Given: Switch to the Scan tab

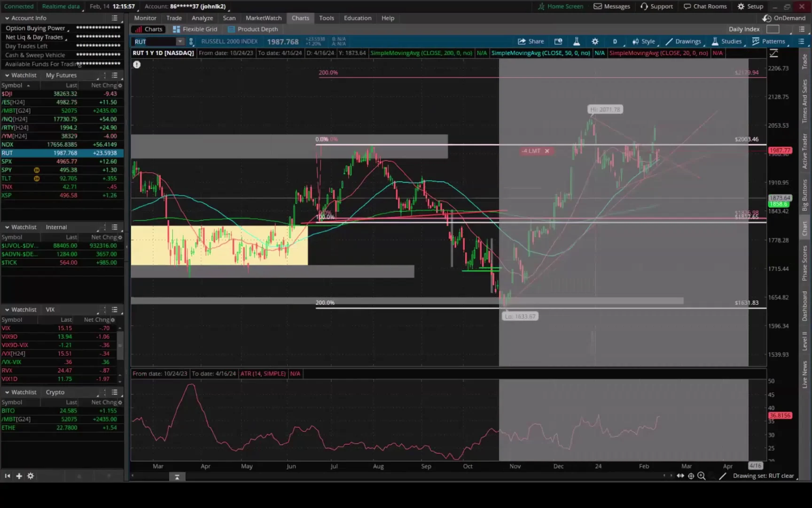Looking at the screenshot, I should click(229, 18).
